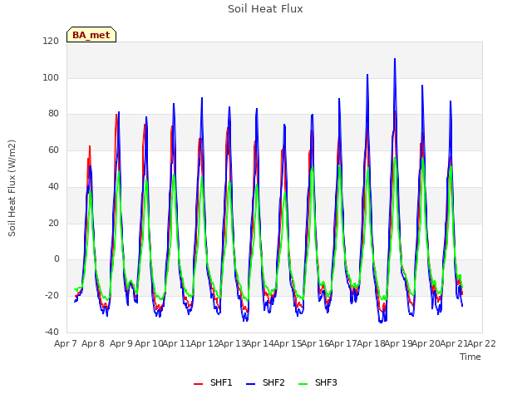This screenshot has height=399, width=532.
Task: Click the -40 y-axis tick label
Action: 52,332
